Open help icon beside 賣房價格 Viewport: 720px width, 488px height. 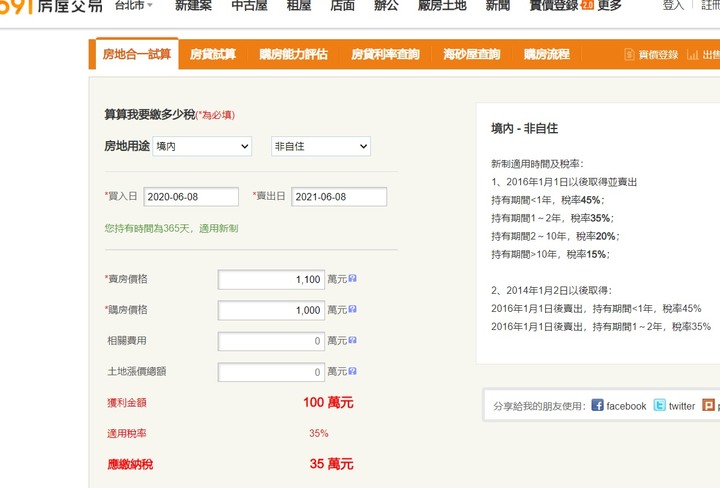(352, 278)
